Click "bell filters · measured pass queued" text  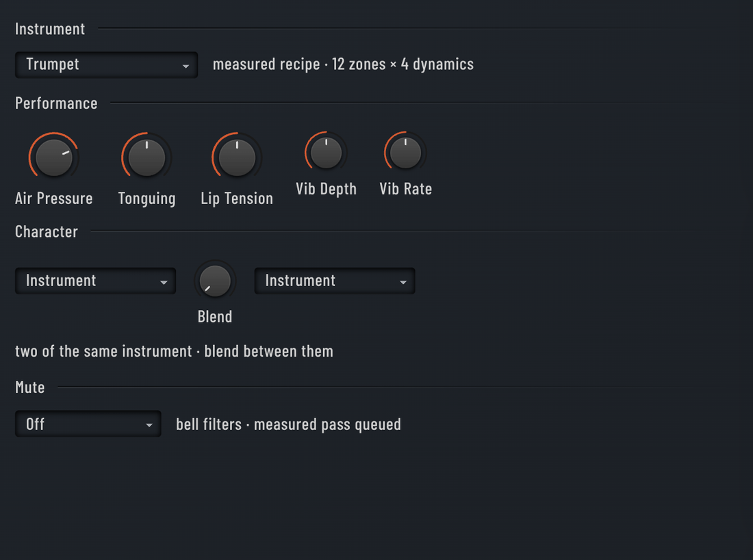288,424
